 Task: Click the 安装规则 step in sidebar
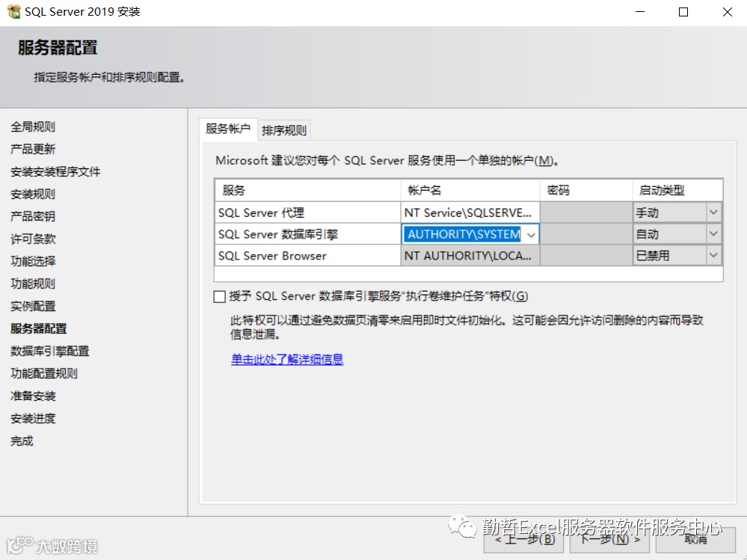click(33, 194)
